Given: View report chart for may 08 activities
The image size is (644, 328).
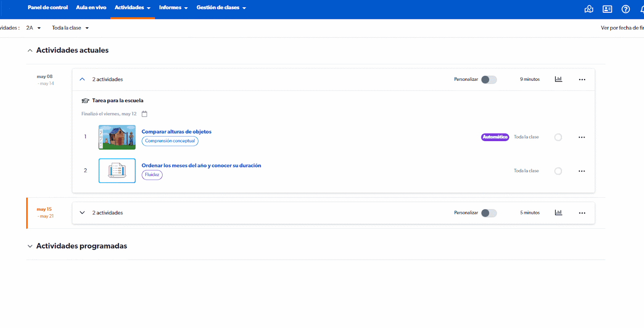Looking at the screenshot, I should [x=558, y=79].
